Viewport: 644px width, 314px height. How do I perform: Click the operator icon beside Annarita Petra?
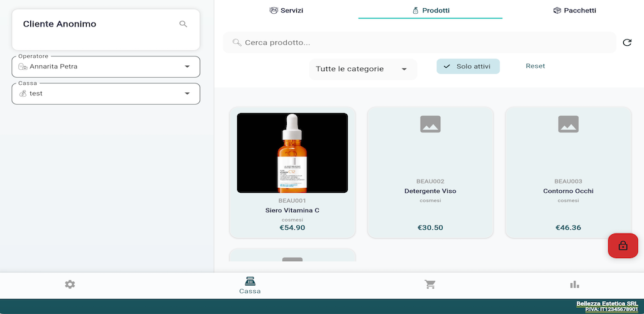[x=23, y=67]
